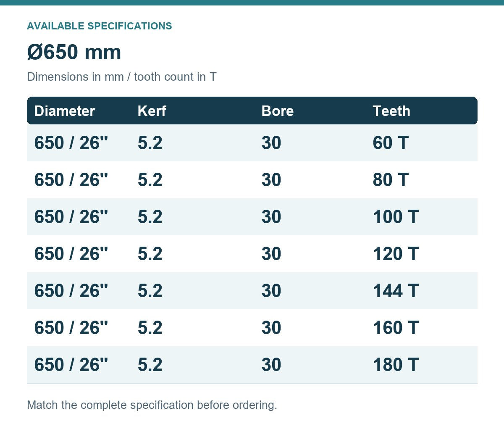Click the "Teeth" column header
This screenshot has height=432, width=504.
(x=391, y=111)
